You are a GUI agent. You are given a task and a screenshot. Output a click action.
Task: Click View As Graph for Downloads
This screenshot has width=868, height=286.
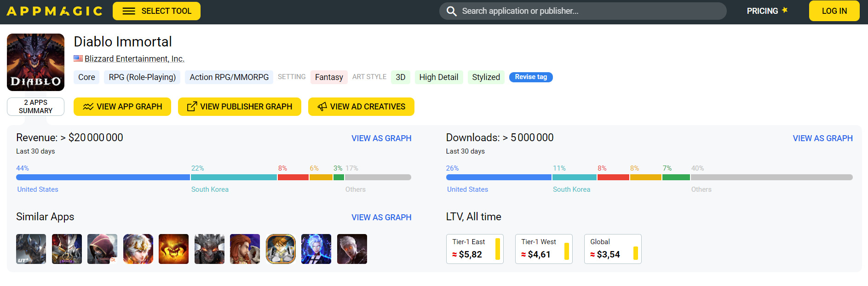tap(822, 138)
